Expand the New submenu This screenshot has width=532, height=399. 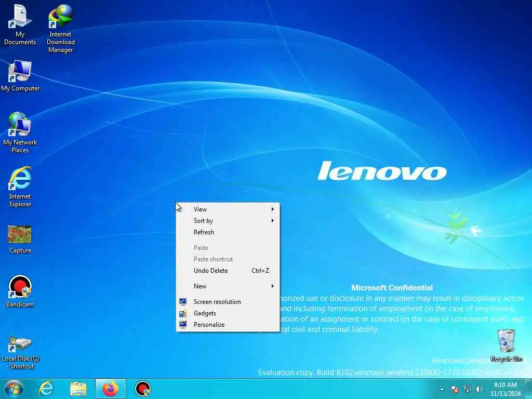228,286
